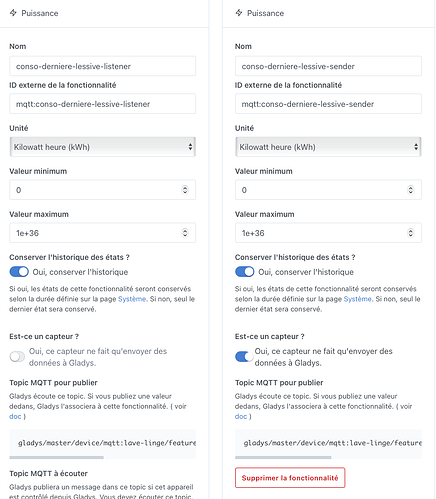
Task: Click the stepper arrows on the sender Valeur minimum field
Action: pos(411,190)
